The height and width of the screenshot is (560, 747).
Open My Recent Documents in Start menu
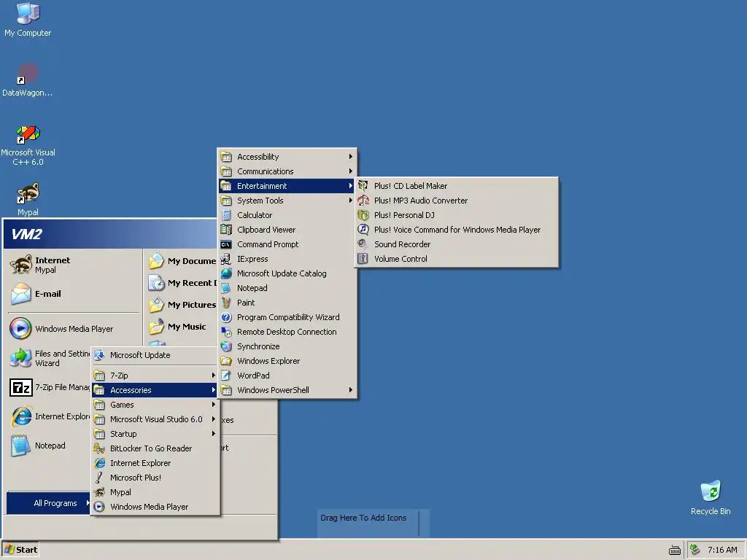point(182,283)
